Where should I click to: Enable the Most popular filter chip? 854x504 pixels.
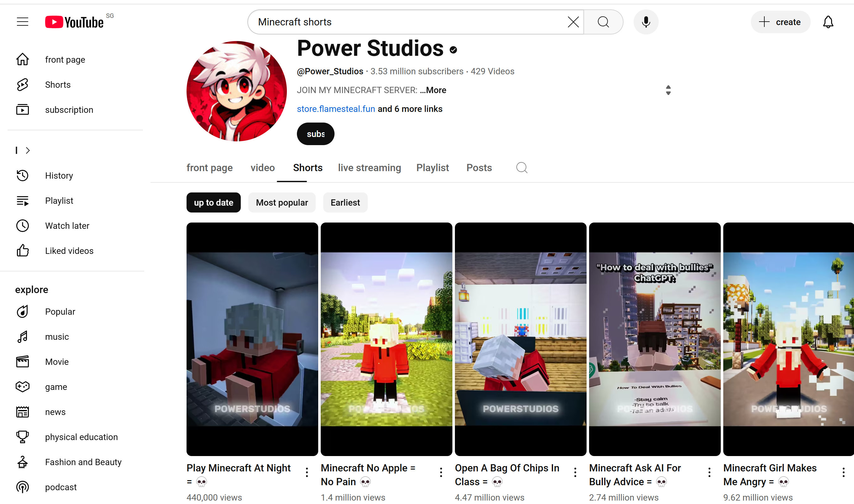pyautogui.click(x=282, y=202)
